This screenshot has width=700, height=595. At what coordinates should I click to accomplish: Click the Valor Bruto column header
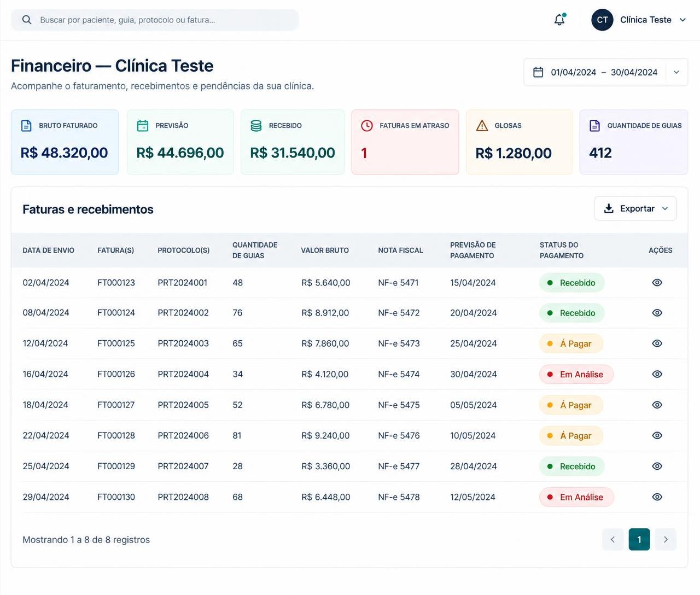[325, 250]
